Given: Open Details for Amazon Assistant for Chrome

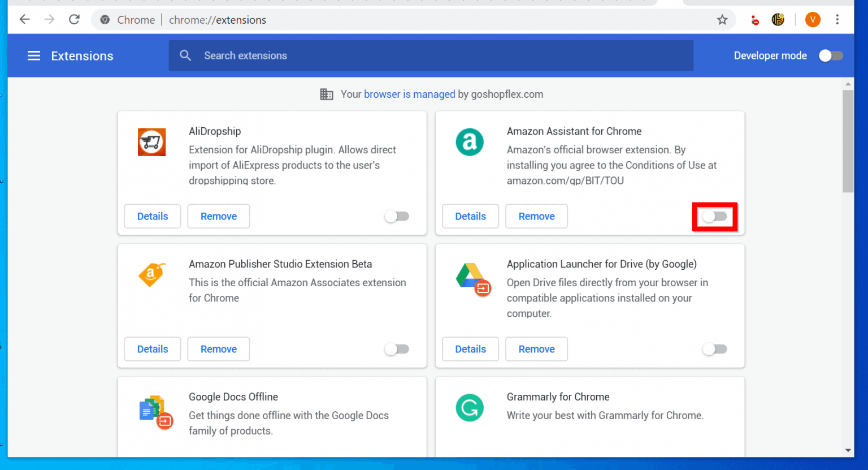Looking at the screenshot, I should pos(471,216).
